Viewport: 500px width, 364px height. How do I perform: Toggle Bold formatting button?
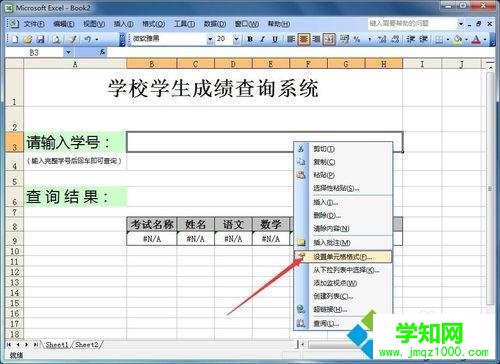250,39
